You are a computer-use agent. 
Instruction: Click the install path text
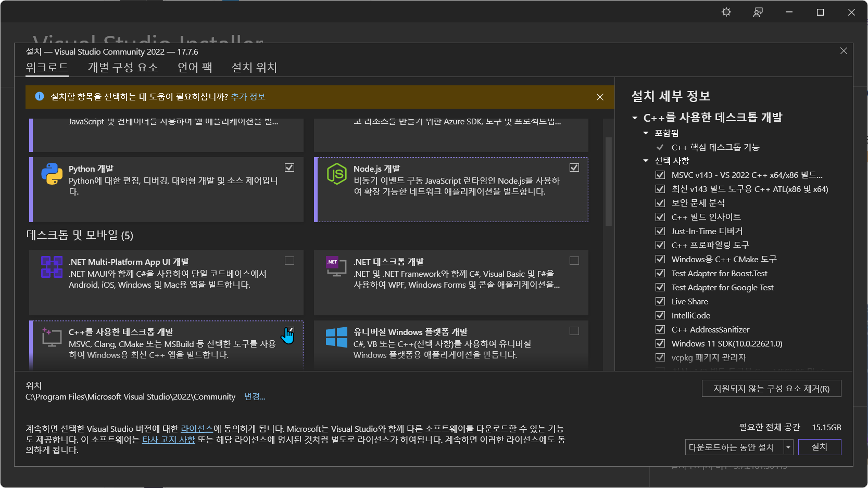click(130, 396)
